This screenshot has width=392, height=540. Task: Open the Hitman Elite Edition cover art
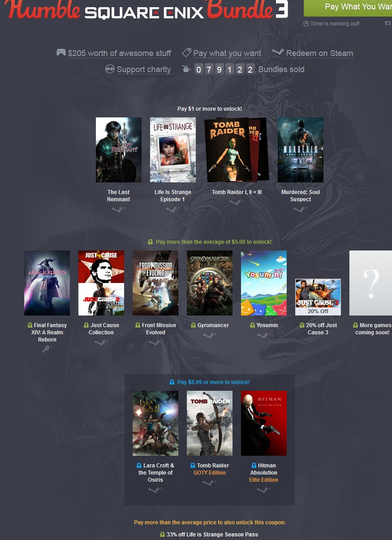264,423
